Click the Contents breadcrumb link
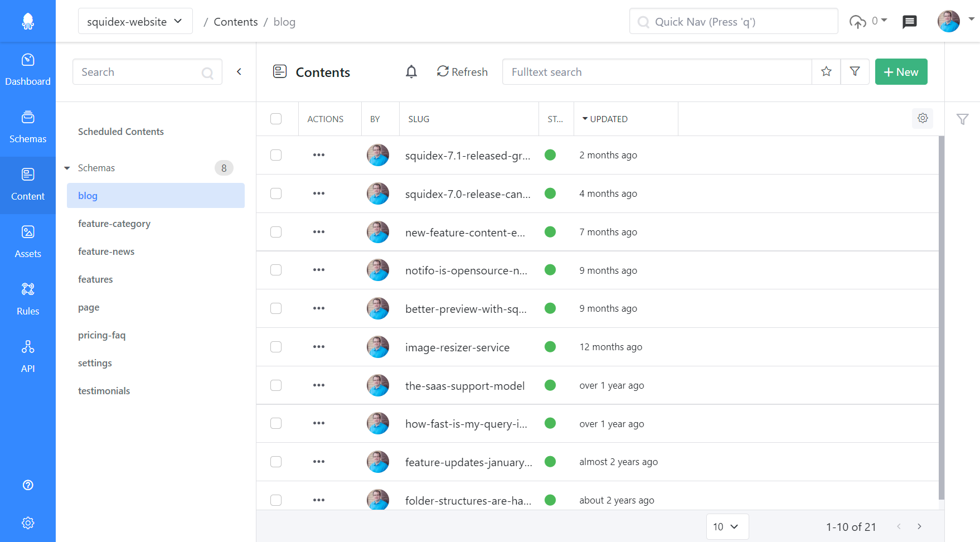 (236, 22)
